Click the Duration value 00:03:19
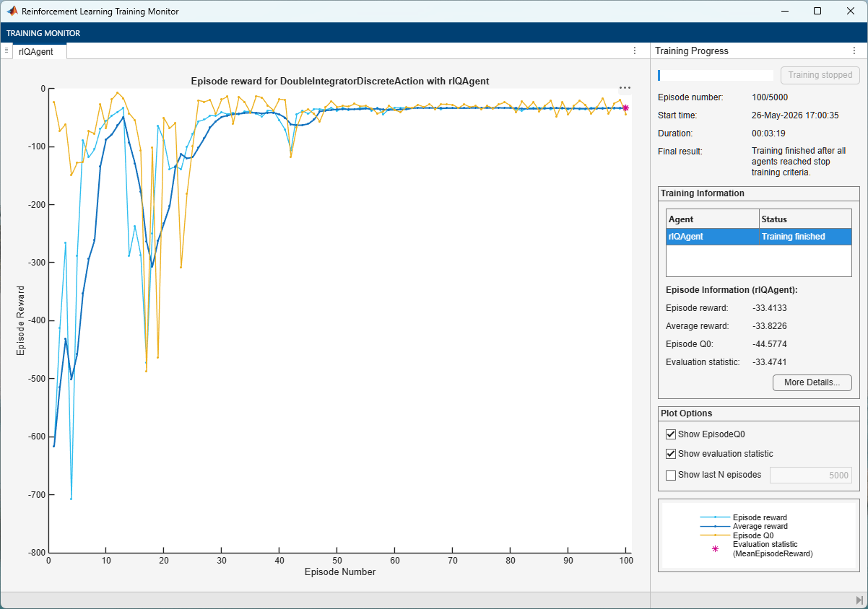This screenshot has height=609, width=868. 768,133
